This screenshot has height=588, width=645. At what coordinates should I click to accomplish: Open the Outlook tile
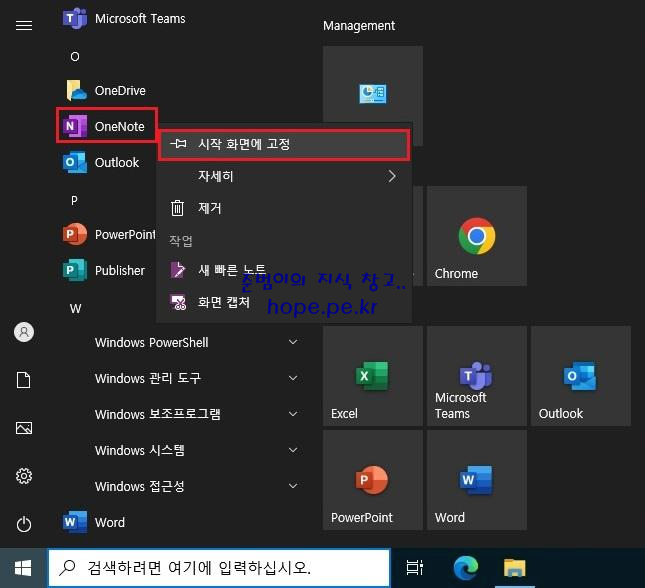point(581,376)
